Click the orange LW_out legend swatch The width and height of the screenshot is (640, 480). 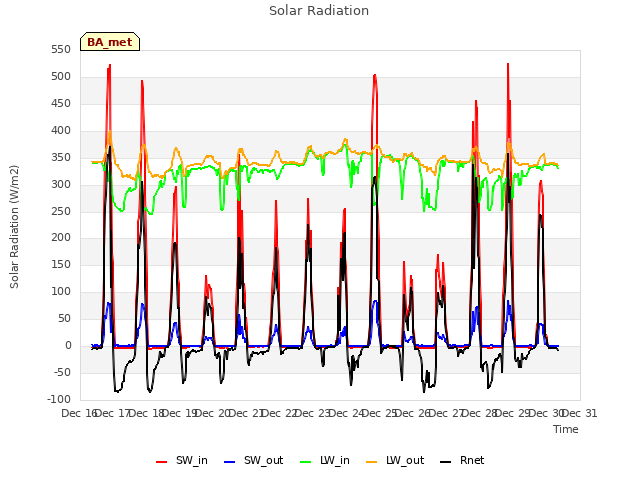[371, 462]
